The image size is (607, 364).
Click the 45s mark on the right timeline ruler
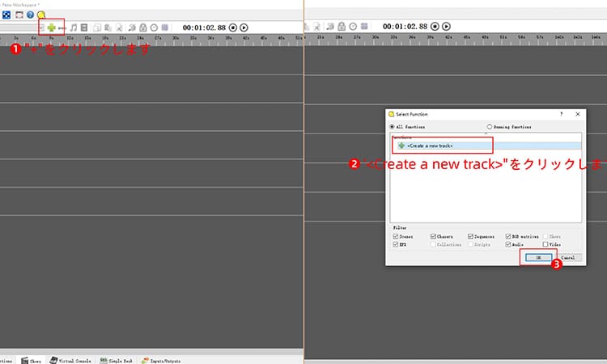click(x=467, y=37)
